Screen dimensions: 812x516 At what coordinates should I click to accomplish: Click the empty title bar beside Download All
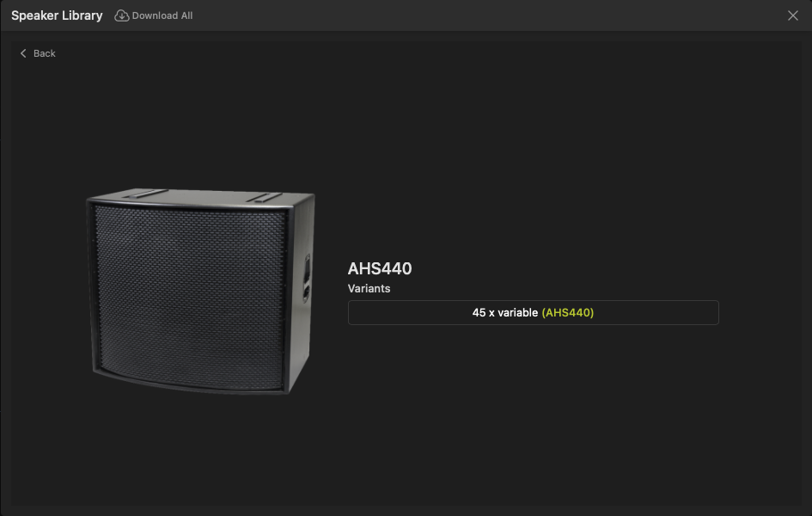click(x=487, y=15)
